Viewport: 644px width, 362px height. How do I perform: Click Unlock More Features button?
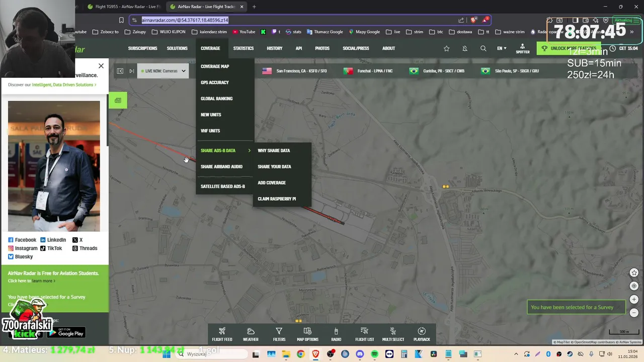[x=569, y=48]
